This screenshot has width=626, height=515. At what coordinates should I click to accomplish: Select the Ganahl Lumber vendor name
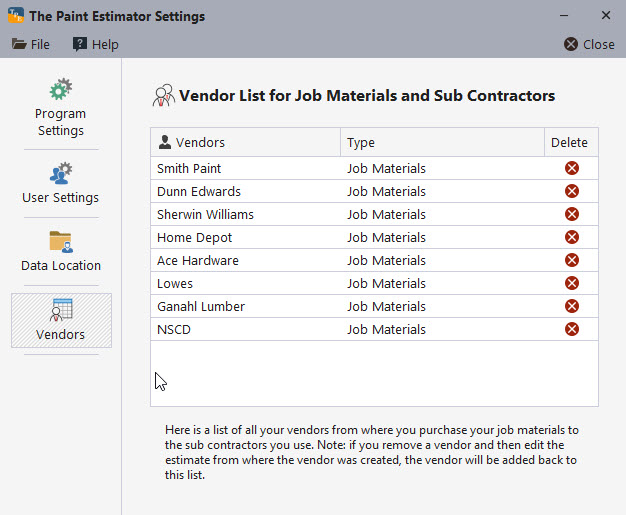pos(201,307)
